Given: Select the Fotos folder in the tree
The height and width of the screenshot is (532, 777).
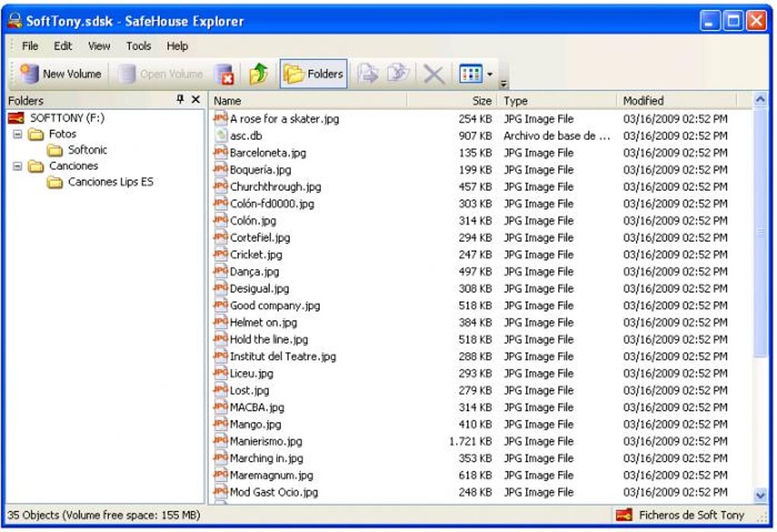Looking at the screenshot, I should pos(62,134).
